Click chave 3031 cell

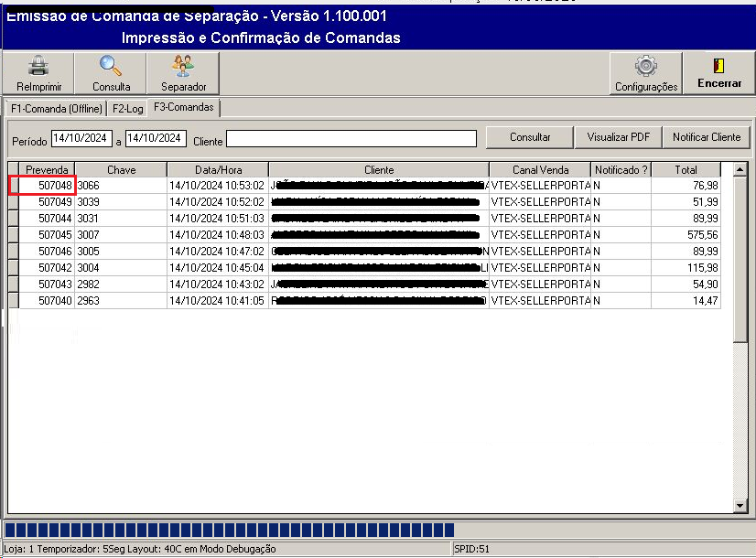point(121,219)
